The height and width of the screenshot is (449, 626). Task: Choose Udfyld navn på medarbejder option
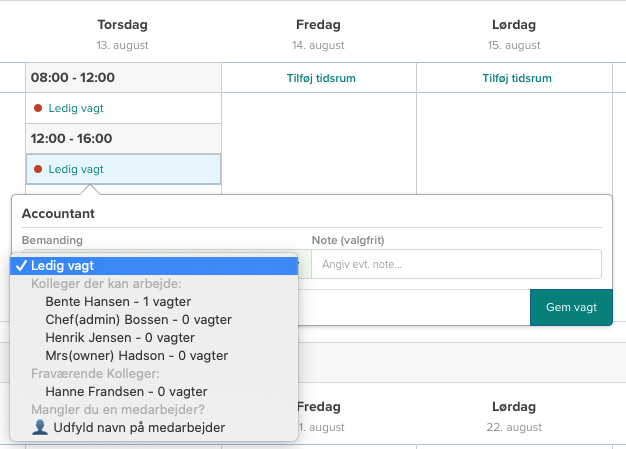tap(138, 427)
